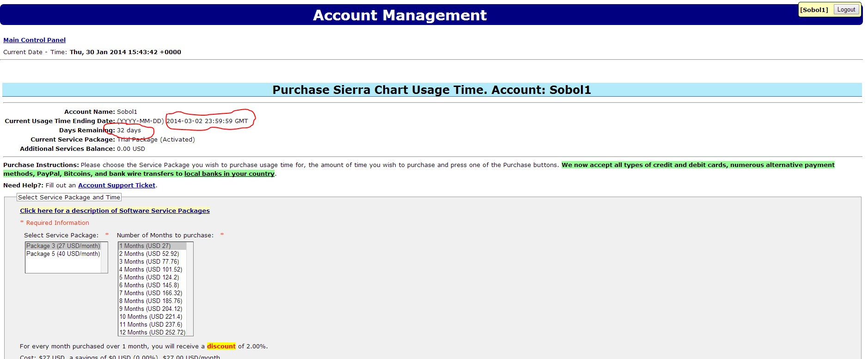868x359 pixels.
Task: Open the Account Support Ticket link
Action: pyautogui.click(x=116, y=186)
